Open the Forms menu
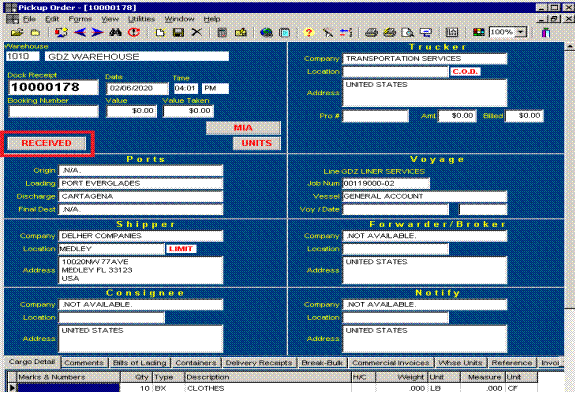Screen dimensions: 576x393 point(80,19)
